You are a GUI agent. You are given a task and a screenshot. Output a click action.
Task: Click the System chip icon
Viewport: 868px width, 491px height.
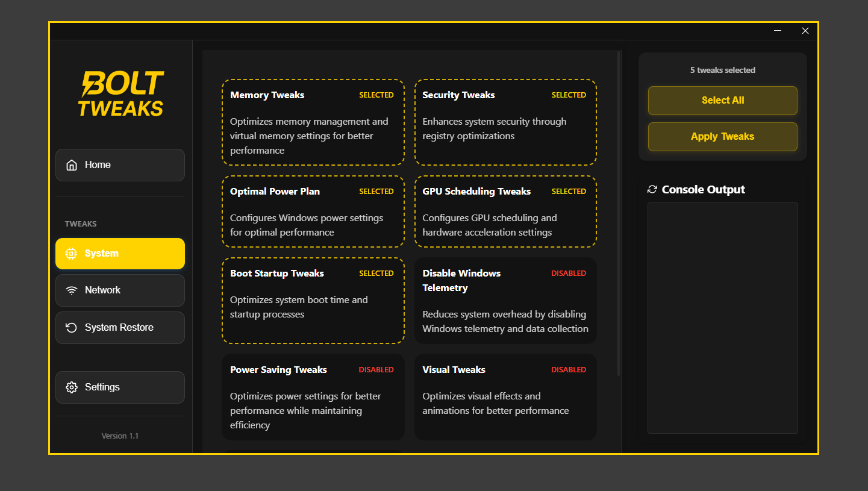(71, 254)
